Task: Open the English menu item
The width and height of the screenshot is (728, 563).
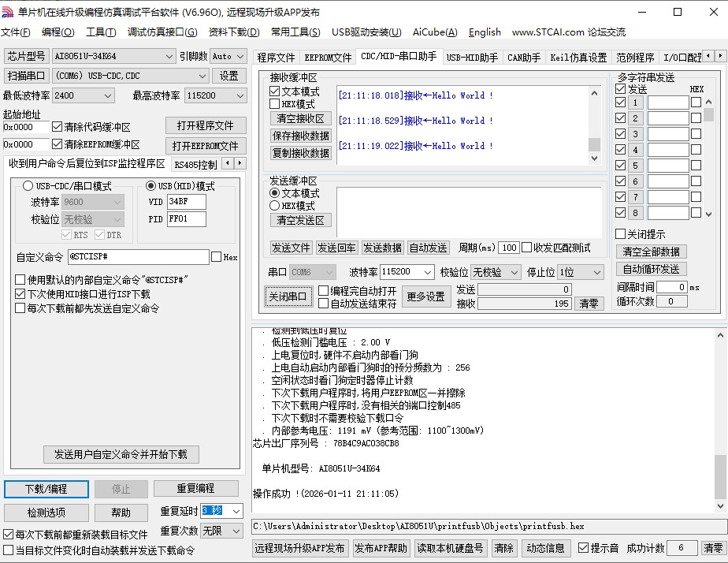Action: pos(484,32)
